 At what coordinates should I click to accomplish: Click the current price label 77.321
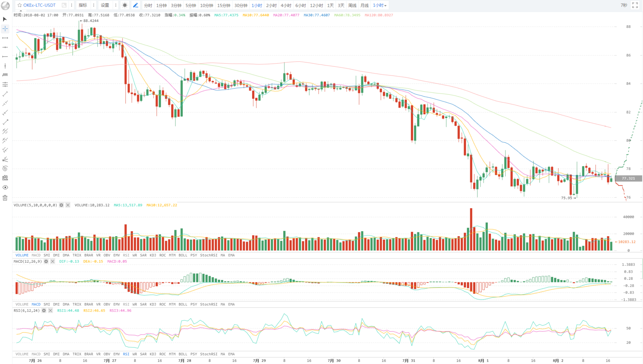coord(628,179)
